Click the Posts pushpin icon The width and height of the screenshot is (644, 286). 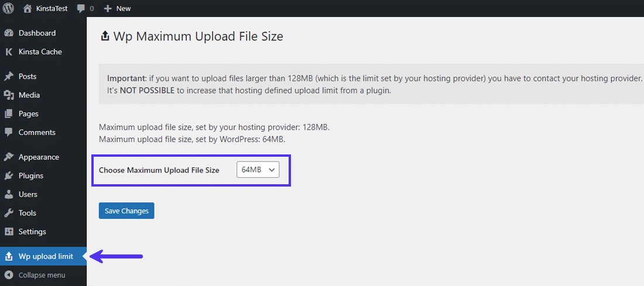point(9,77)
